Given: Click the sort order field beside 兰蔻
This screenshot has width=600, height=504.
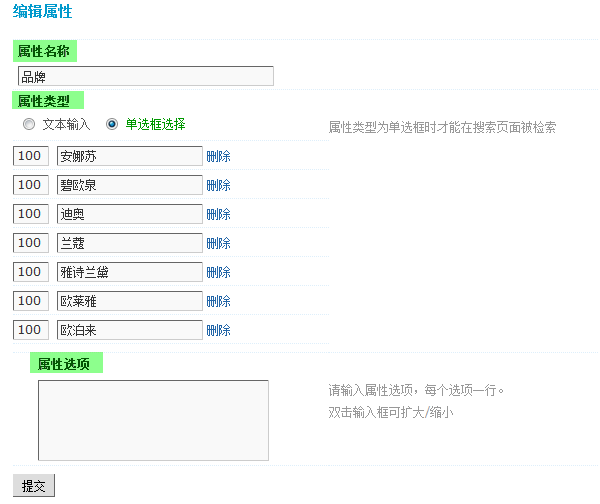Looking at the screenshot, I should (31, 243).
